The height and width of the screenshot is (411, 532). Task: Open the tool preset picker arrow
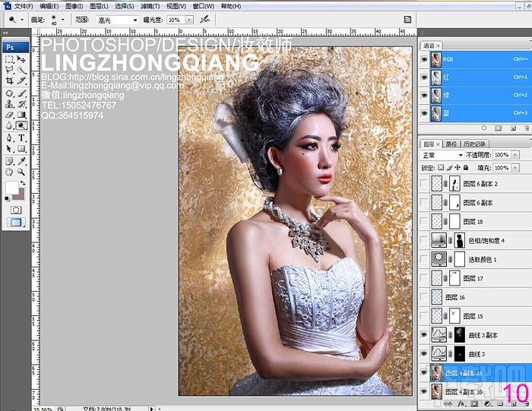coord(22,20)
